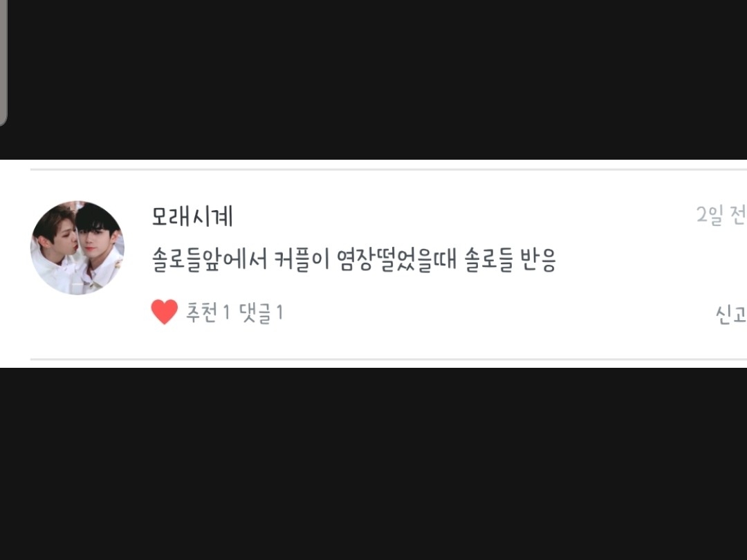Report the comment via 신고

pyautogui.click(x=731, y=315)
